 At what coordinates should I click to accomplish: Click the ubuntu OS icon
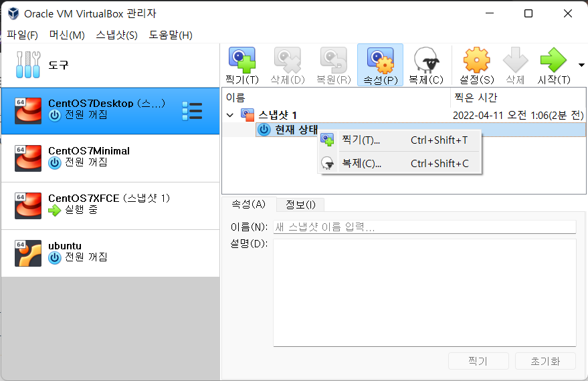tap(28, 253)
